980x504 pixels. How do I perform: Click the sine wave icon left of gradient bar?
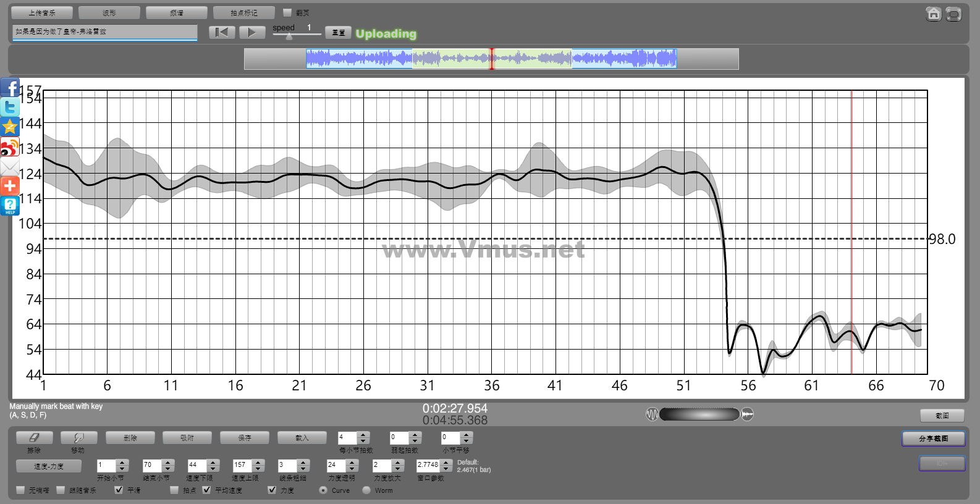(x=652, y=414)
